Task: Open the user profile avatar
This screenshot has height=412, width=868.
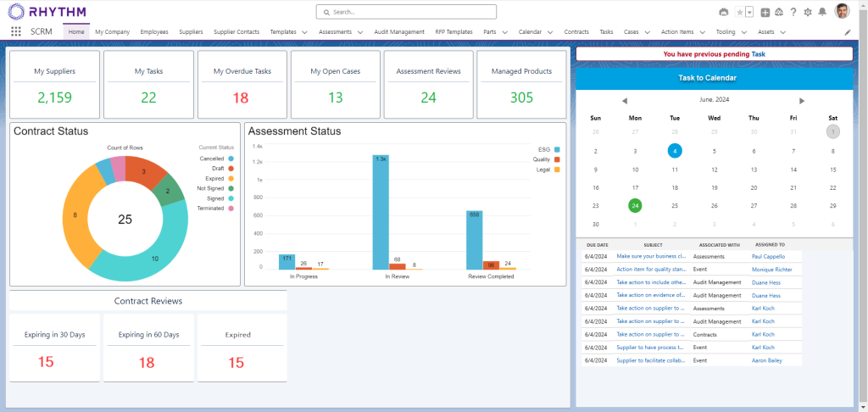Action: [x=842, y=11]
